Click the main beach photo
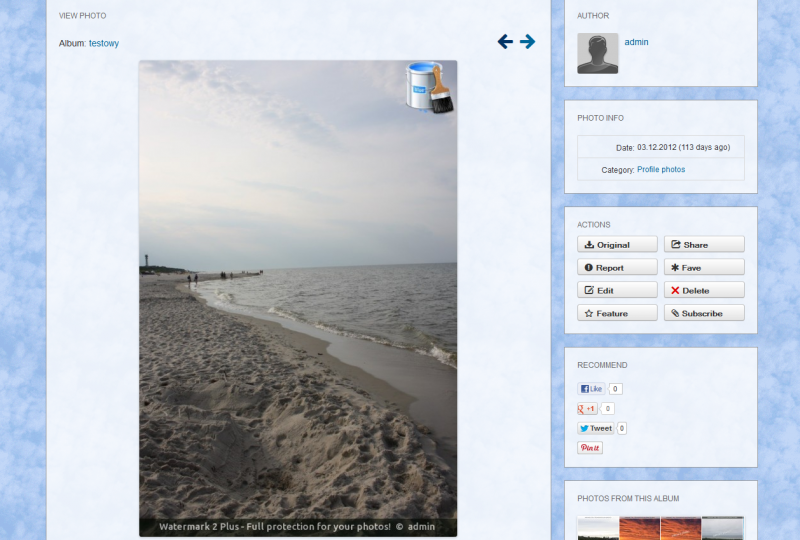800x540 pixels. point(298,298)
